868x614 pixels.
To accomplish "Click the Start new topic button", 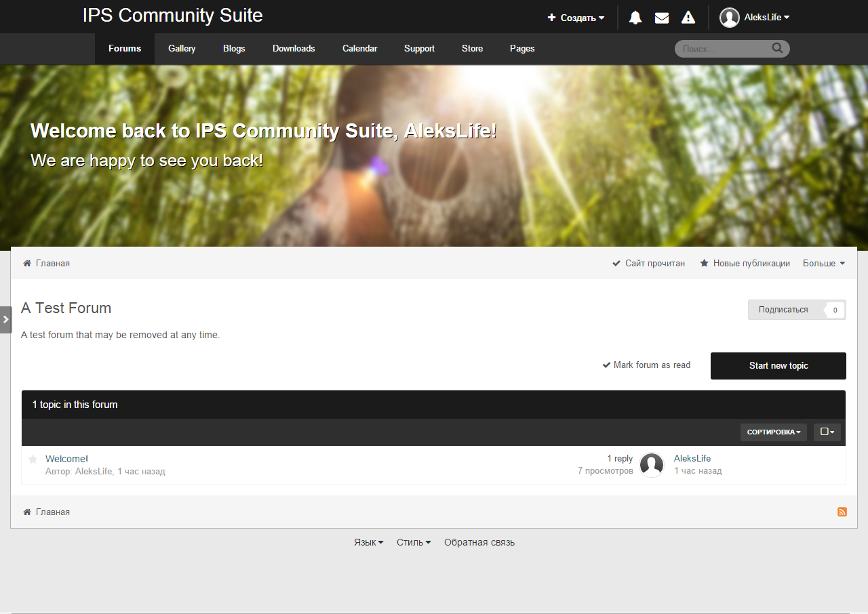I will 778,366.
